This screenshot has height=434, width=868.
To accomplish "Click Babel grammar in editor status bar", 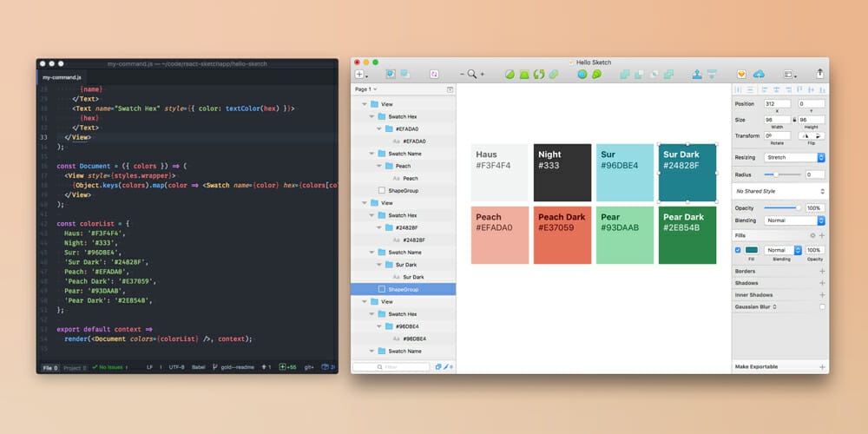I will click(198, 367).
